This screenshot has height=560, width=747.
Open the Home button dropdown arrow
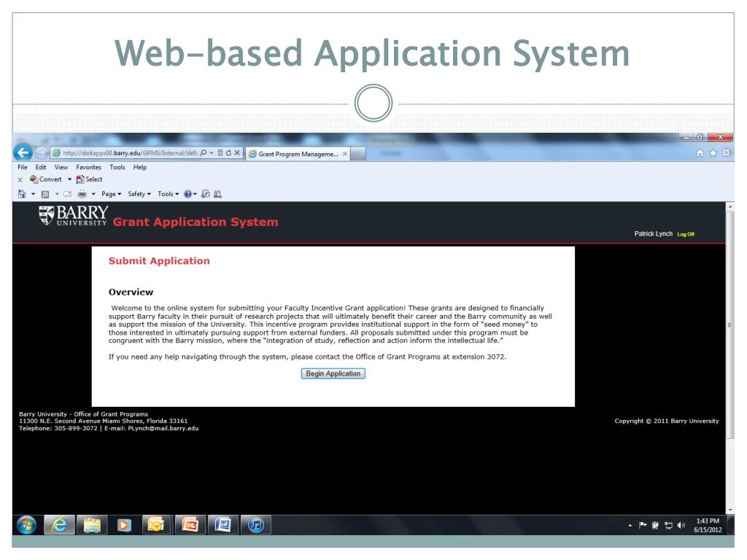point(33,194)
